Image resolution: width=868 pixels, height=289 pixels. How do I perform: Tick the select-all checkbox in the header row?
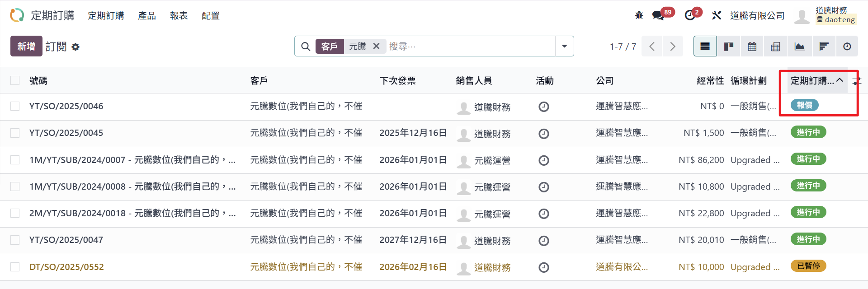click(15, 80)
